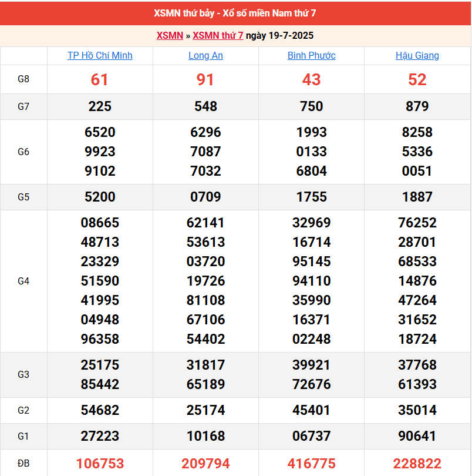Click G4 number 76252
The image size is (472, 476).
[x=417, y=223]
